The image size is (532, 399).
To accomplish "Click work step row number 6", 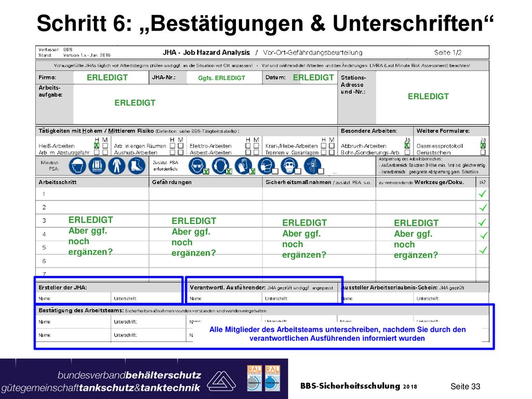I will pos(44,261).
